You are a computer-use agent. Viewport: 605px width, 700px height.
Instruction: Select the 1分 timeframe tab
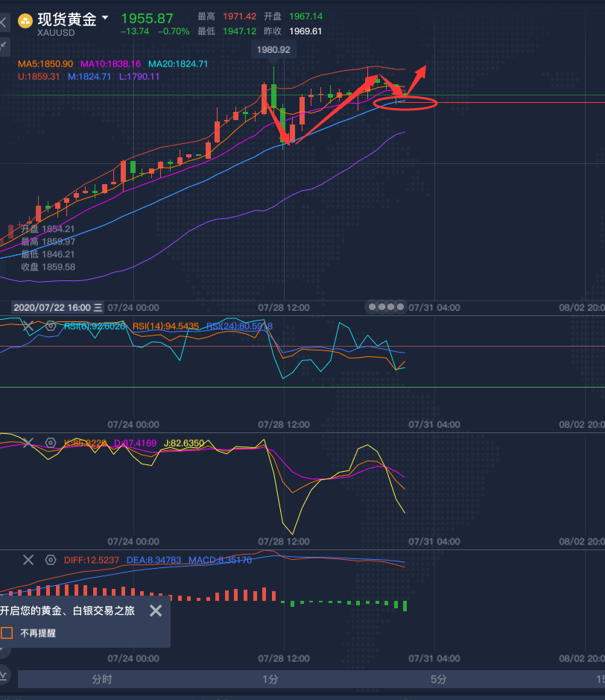[x=270, y=679]
